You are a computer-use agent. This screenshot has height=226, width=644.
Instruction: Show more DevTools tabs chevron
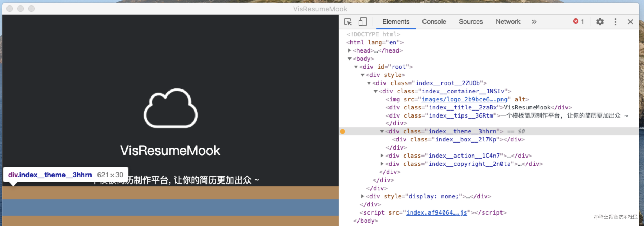[534, 22]
